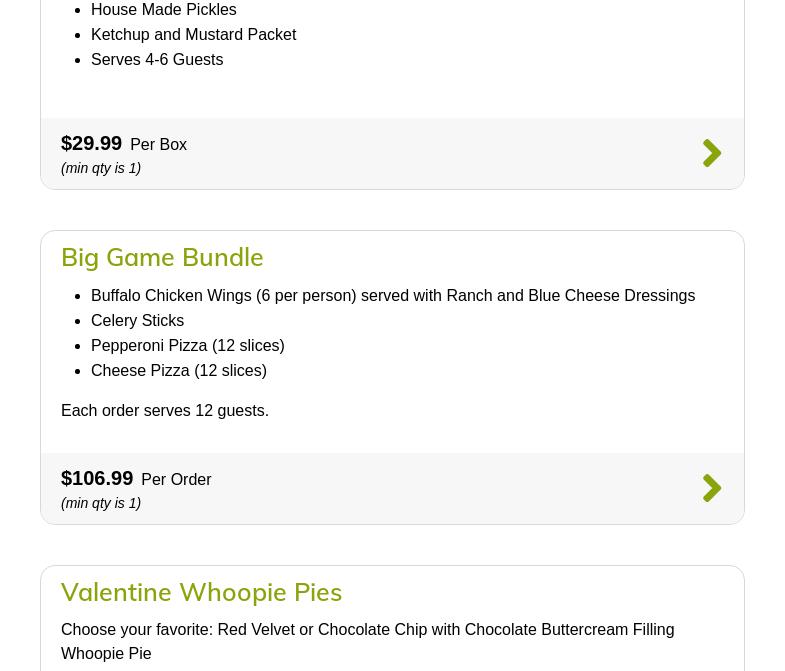Open the Big Game Bundle title link
The image size is (785, 671).
(162, 257)
